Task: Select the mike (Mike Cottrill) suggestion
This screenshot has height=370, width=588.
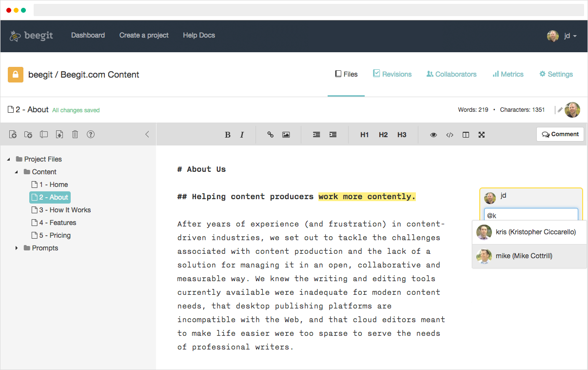Action: 529,256
